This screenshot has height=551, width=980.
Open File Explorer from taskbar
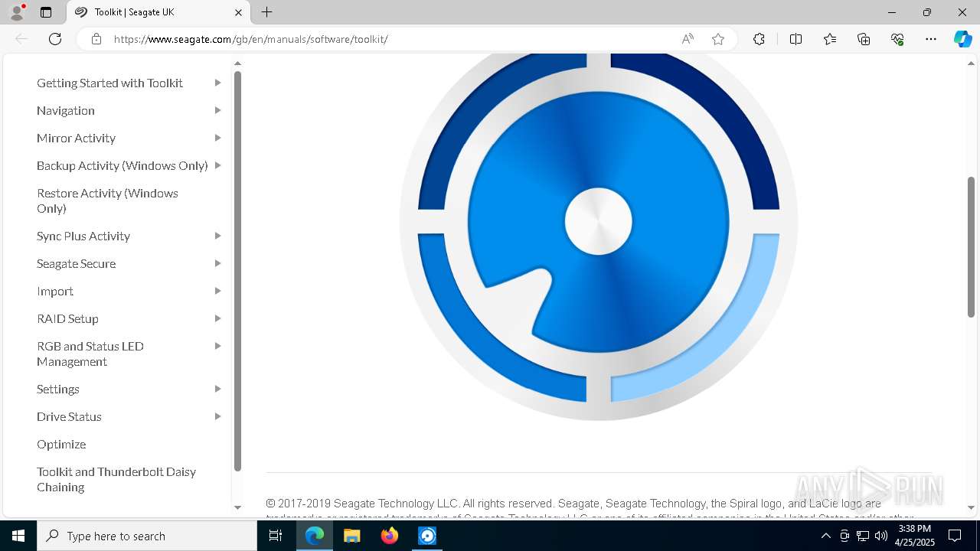(x=352, y=536)
